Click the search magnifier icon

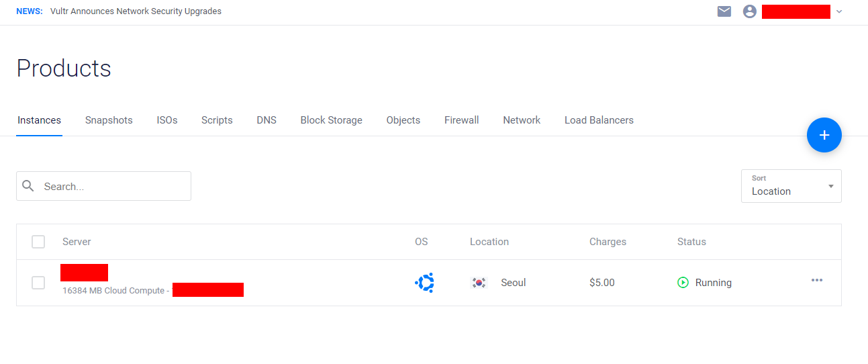pyautogui.click(x=28, y=186)
